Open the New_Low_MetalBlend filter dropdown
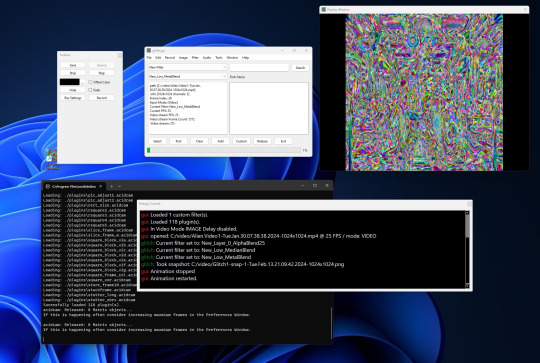This screenshot has height=363, width=540. [x=188, y=76]
